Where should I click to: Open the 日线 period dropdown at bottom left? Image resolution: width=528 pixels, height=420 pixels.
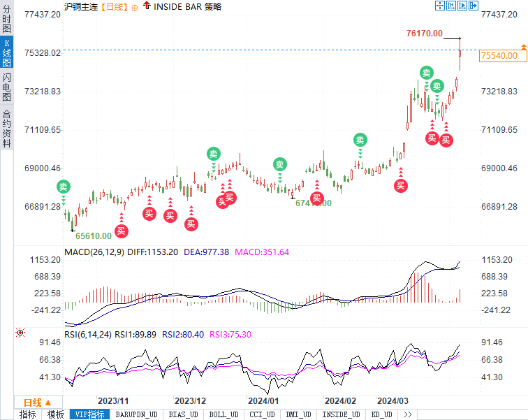pos(38,403)
